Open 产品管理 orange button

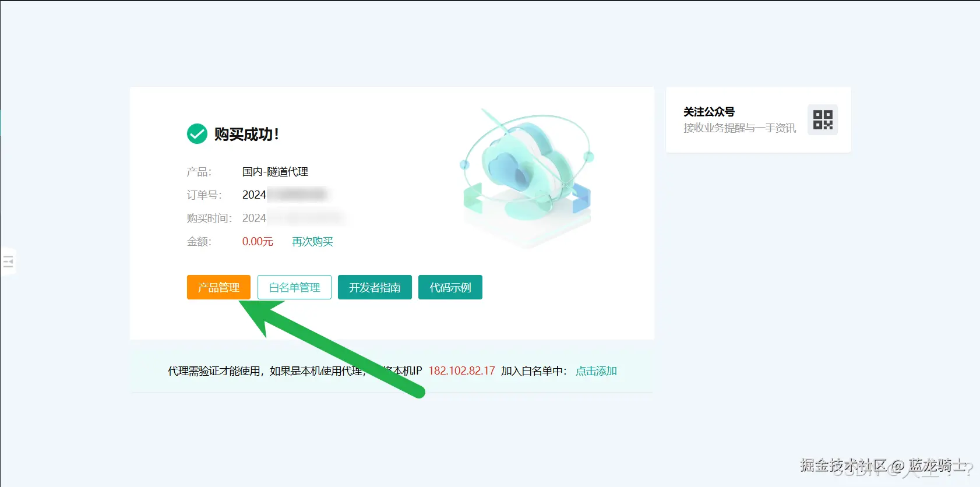coord(218,287)
